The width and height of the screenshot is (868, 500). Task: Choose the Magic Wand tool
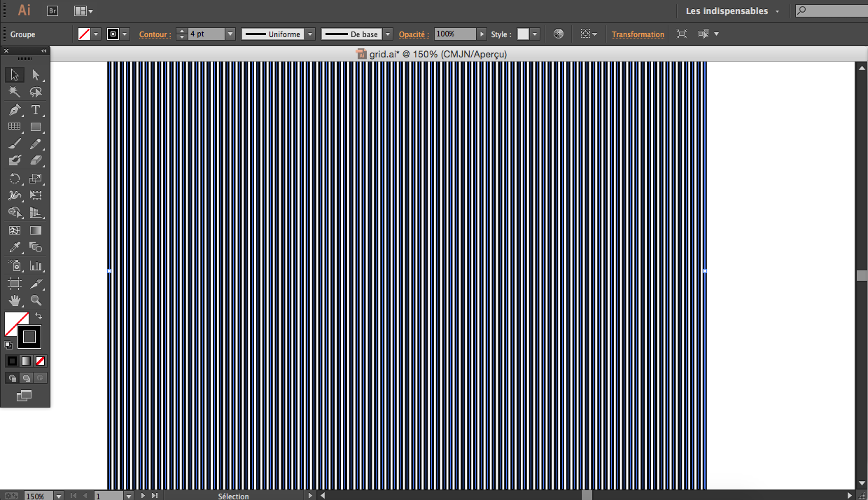coord(15,92)
